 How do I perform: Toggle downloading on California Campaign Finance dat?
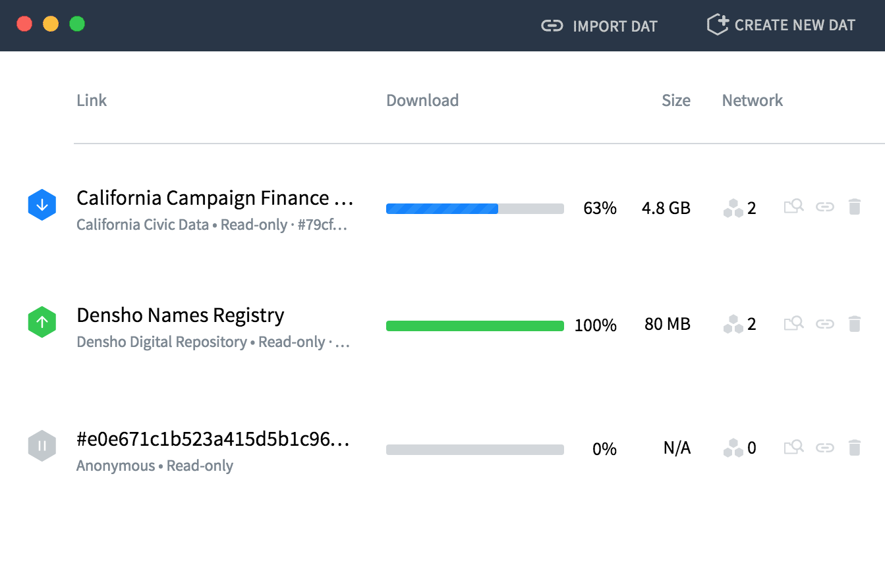pyautogui.click(x=42, y=205)
